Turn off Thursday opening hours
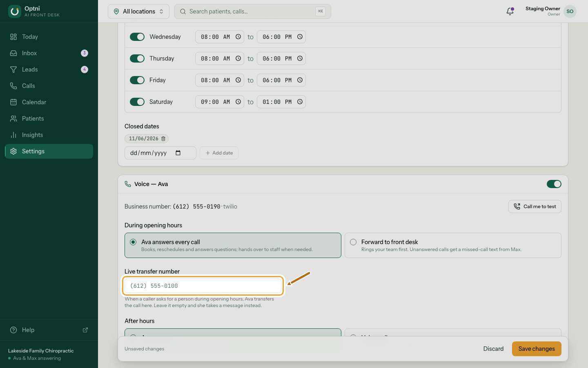588x368 pixels. [137, 58]
